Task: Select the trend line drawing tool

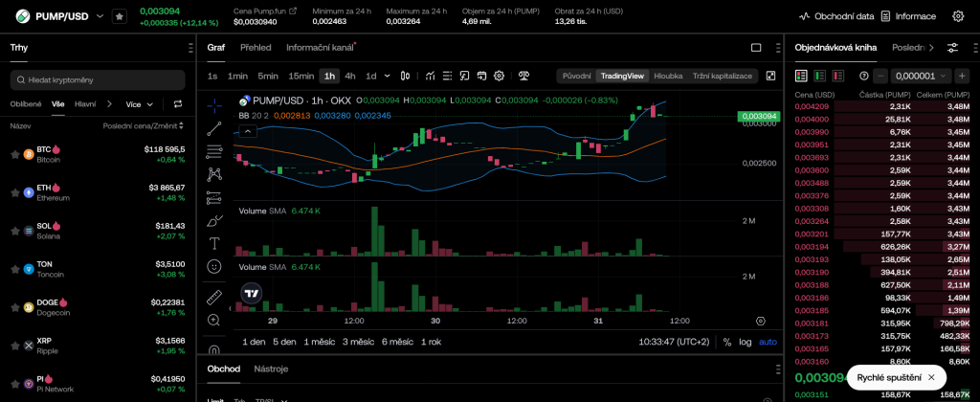Action: [x=214, y=129]
